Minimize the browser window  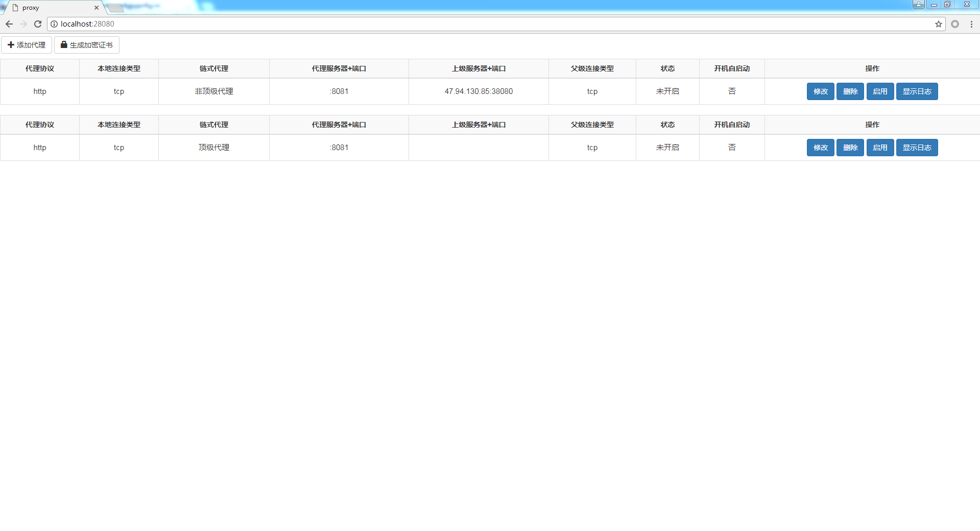click(934, 5)
